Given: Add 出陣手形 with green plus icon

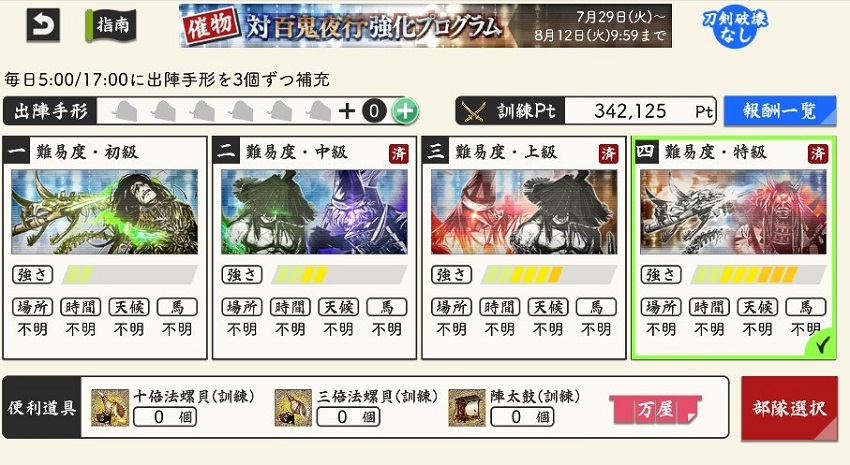Looking at the screenshot, I should (x=405, y=111).
